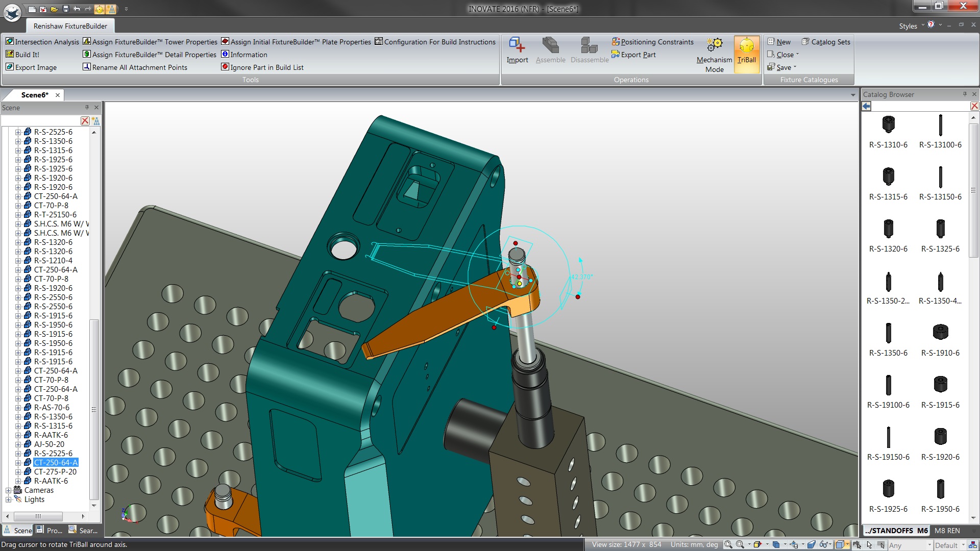Image resolution: width=980 pixels, height=551 pixels.
Task: Pin the Scene panel
Action: [87, 108]
